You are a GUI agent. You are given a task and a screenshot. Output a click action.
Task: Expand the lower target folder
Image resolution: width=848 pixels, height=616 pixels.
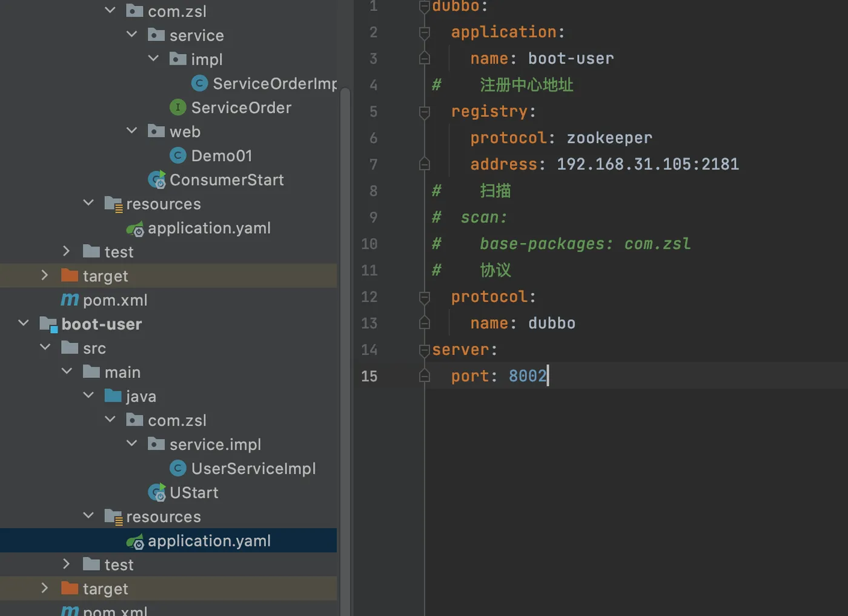tap(45, 588)
